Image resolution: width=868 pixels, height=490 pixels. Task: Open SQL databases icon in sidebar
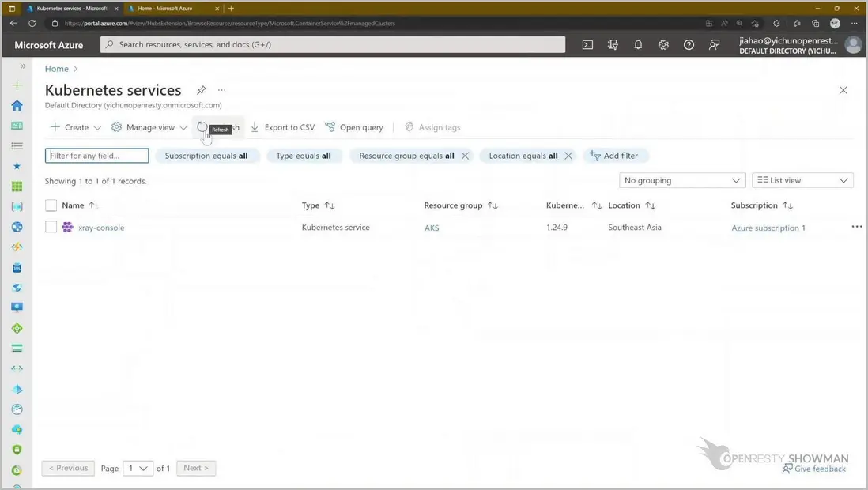[17, 267]
